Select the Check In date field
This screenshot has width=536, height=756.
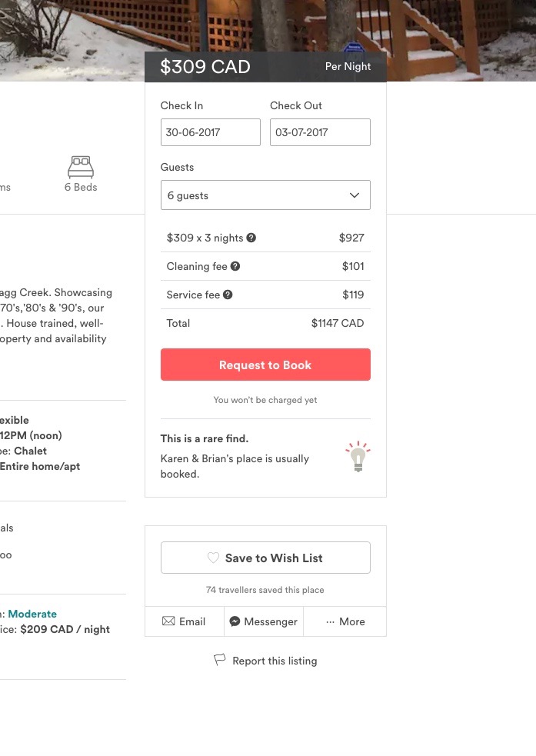211,132
